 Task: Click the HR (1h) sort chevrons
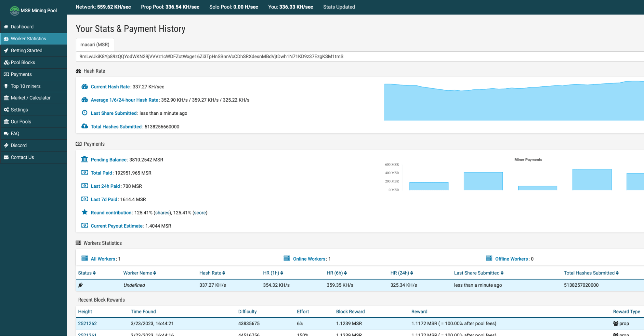pyautogui.click(x=282, y=273)
